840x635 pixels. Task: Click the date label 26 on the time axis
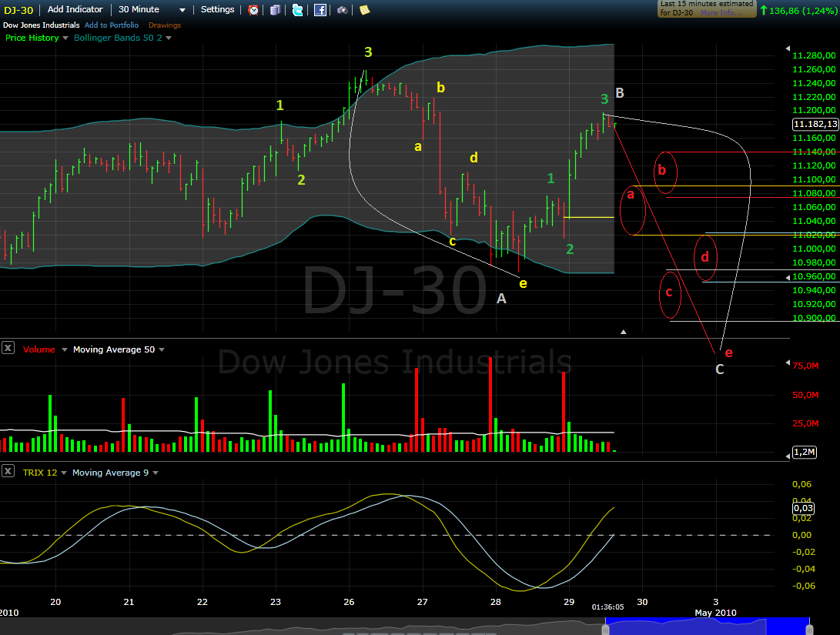349,602
